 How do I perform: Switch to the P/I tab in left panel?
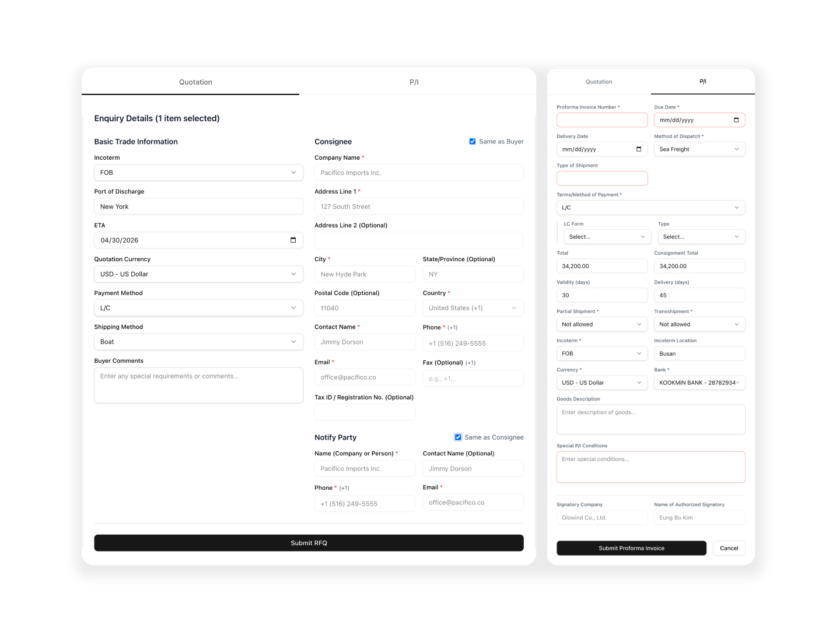pos(414,82)
